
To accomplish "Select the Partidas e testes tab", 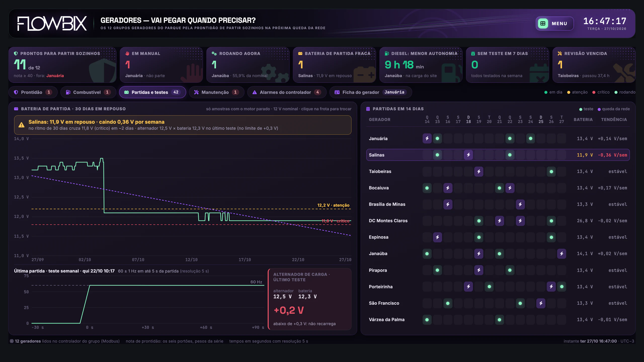I will tap(152, 92).
